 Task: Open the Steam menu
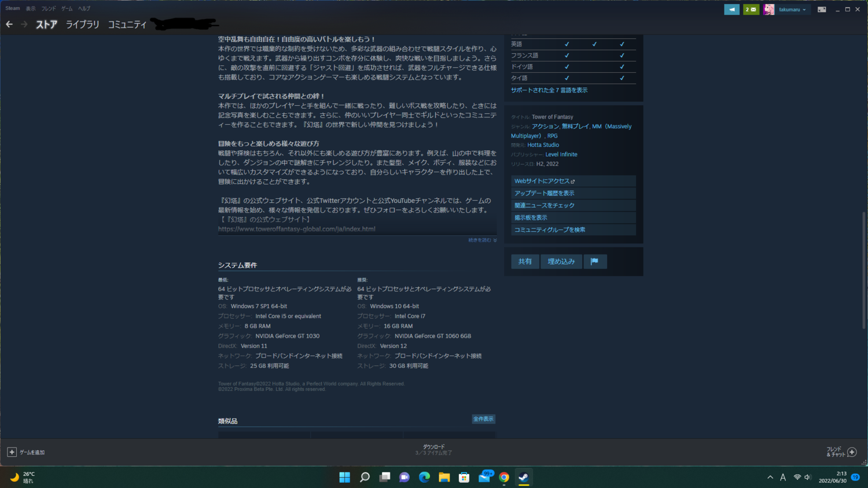click(13, 9)
